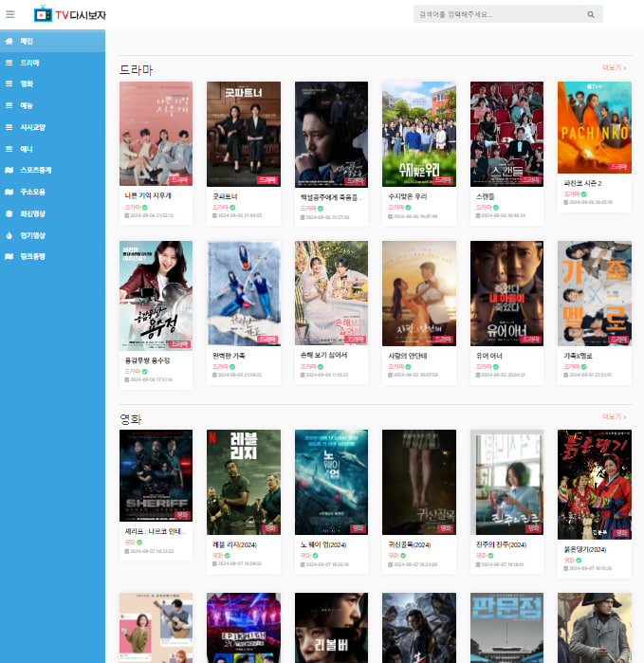
Task: Open 굿파트너 drama poster
Action: point(244,134)
